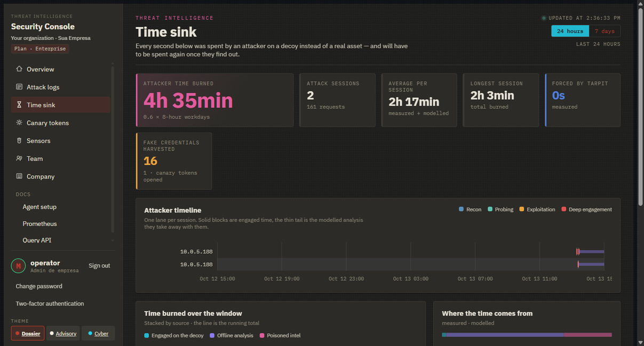Click the Probing legend entry
The height and width of the screenshot is (346, 644).
pyautogui.click(x=500, y=209)
